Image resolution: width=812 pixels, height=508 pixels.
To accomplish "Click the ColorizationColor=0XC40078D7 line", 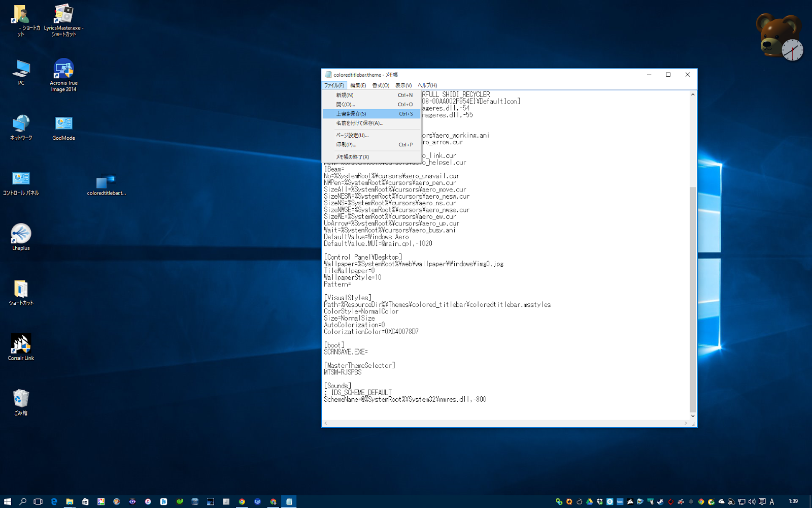I will tap(371, 332).
